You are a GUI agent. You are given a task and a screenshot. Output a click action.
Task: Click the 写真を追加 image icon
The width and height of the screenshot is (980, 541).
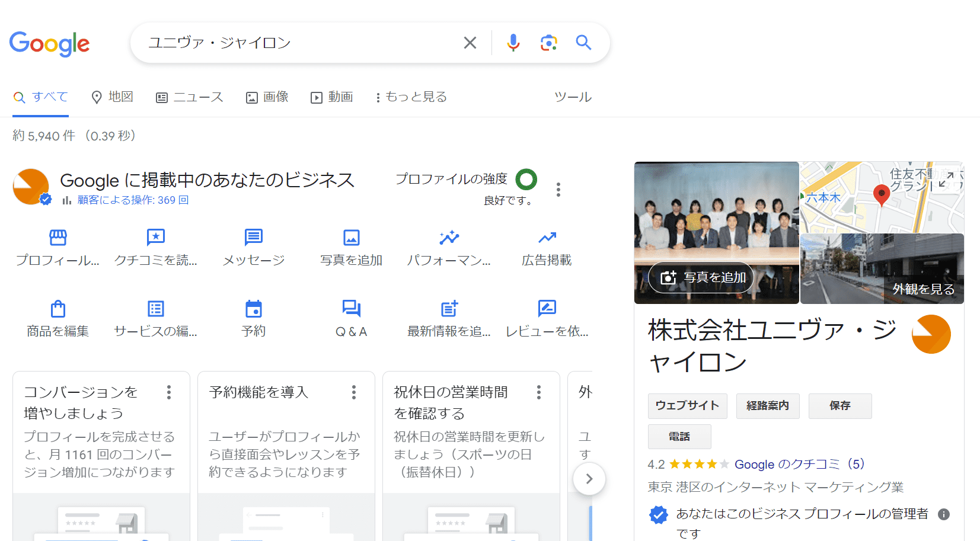coord(352,237)
